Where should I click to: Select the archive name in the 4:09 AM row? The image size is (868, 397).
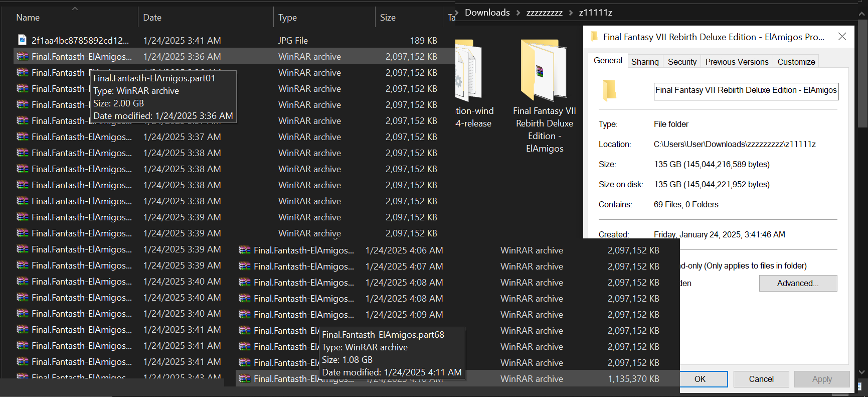click(304, 314)
